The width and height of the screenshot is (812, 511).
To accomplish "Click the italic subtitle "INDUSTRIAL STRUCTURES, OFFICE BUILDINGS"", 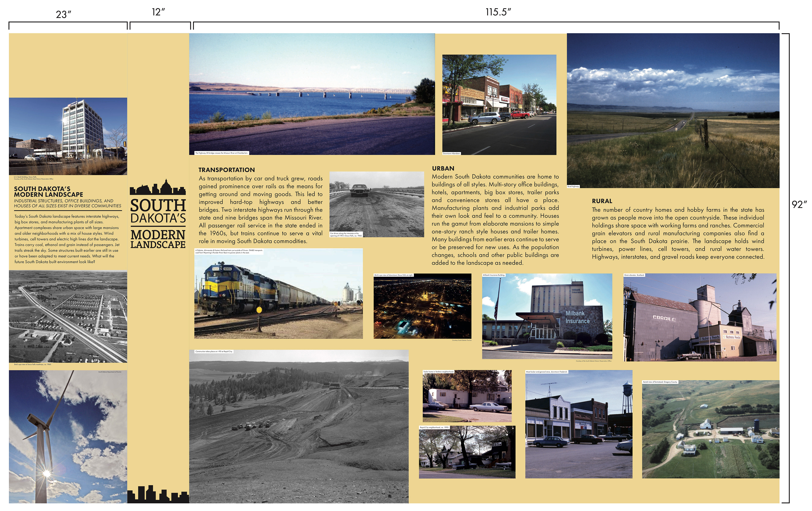I will coord(67,203).
